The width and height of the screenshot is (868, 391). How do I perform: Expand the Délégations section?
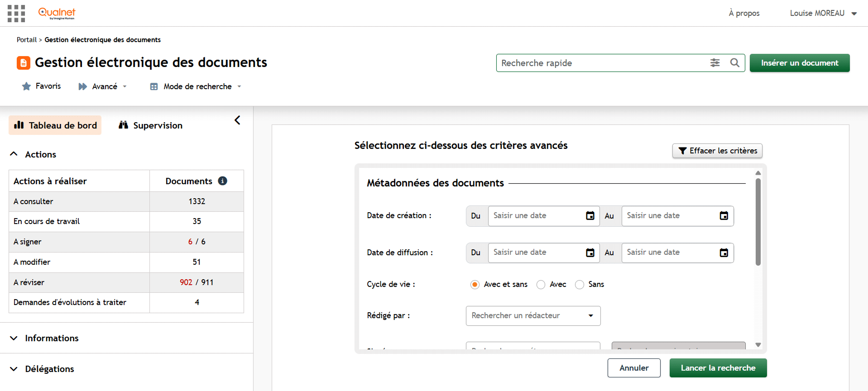[14, 369]
